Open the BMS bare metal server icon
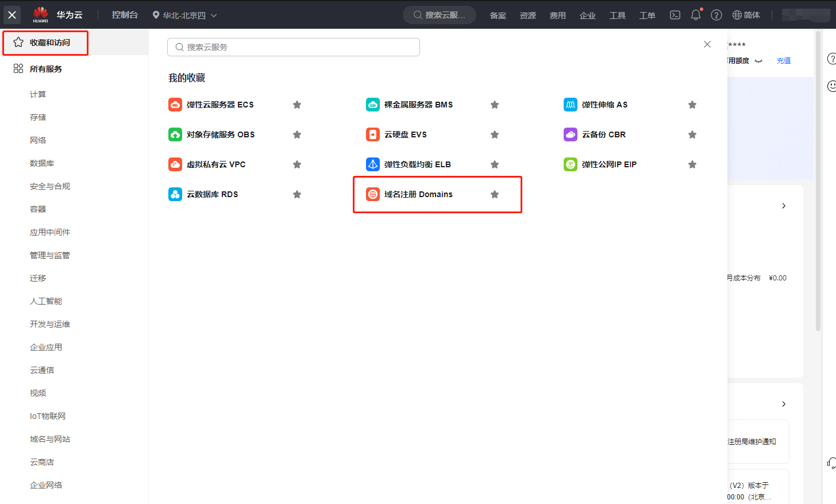The image size is (836, 504). coord(373,105)
